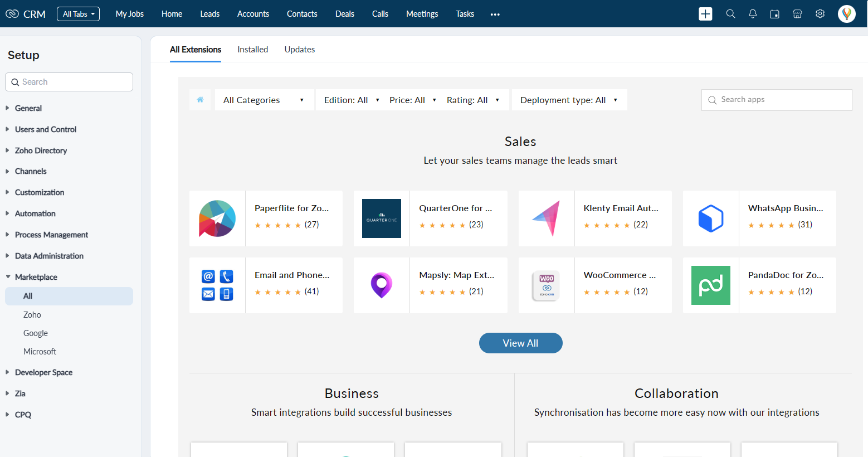Open the Leads module
Screen dimensions: 868x457
[x=210, y=14]
